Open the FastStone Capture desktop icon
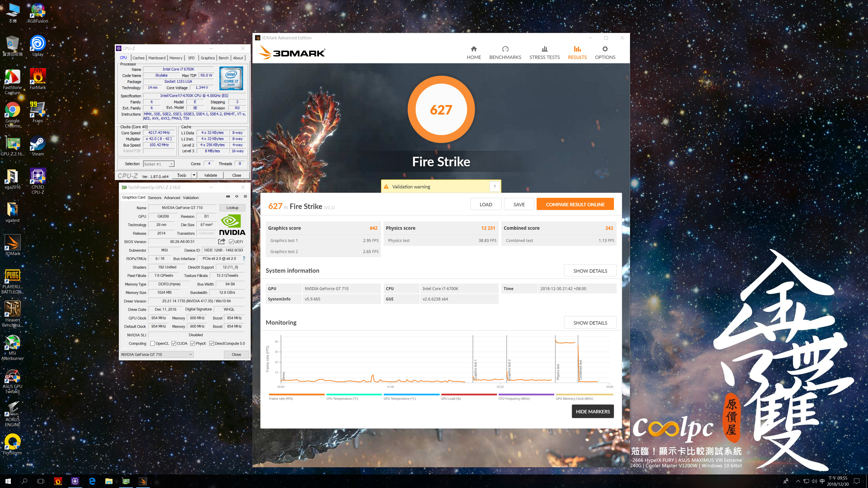Viewport: 868px width, 488px height. point(12,82)
